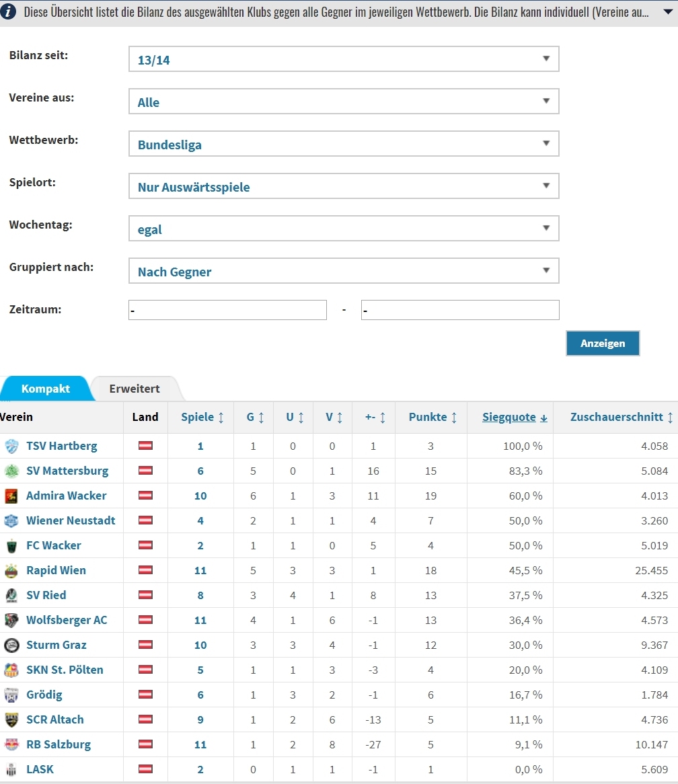Click the RB Salzburg club crest icon
The image size is (678, 784).
pyautogui.click(x=11, y=744)
